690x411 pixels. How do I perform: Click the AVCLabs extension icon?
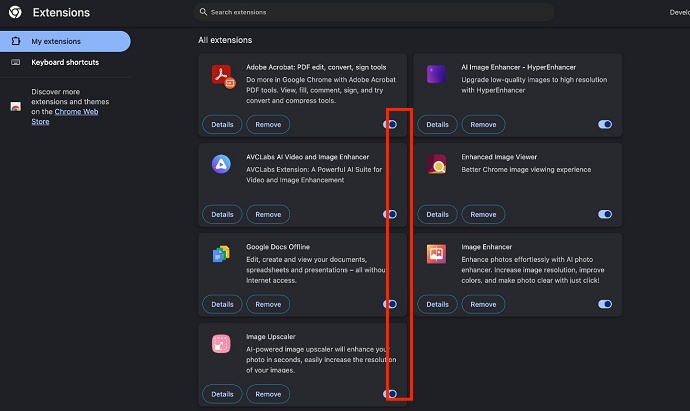tap(221, 164)
